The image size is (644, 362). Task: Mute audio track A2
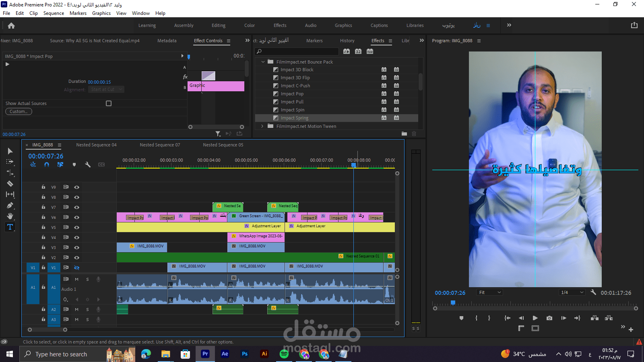tap(76, 309)
